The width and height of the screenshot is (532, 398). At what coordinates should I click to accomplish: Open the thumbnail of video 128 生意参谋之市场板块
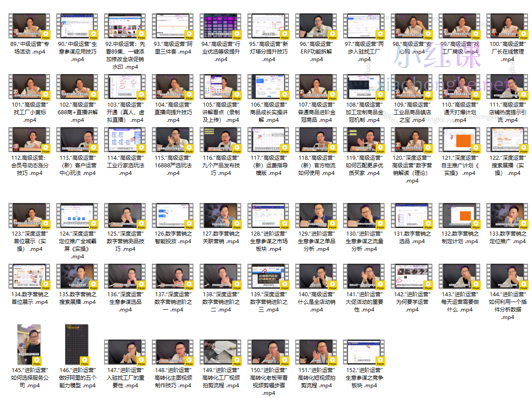(x=268, y=216)
